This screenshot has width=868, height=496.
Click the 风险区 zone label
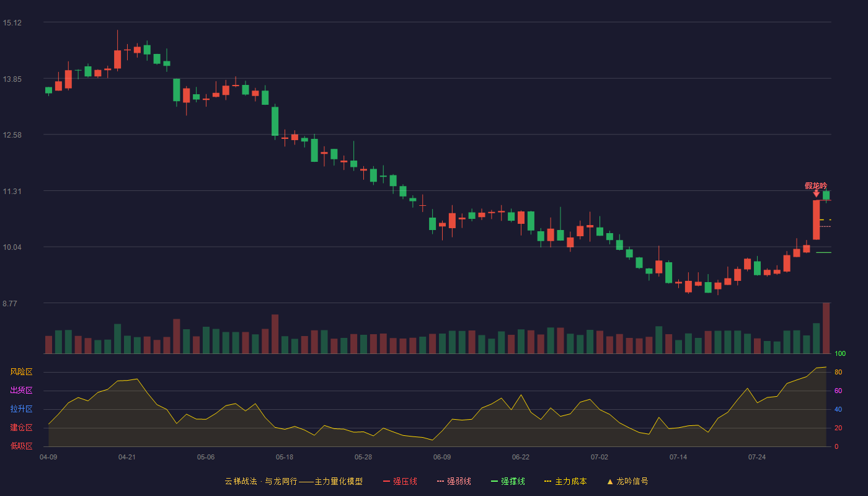pyautogui.click(x=22, y=372)
